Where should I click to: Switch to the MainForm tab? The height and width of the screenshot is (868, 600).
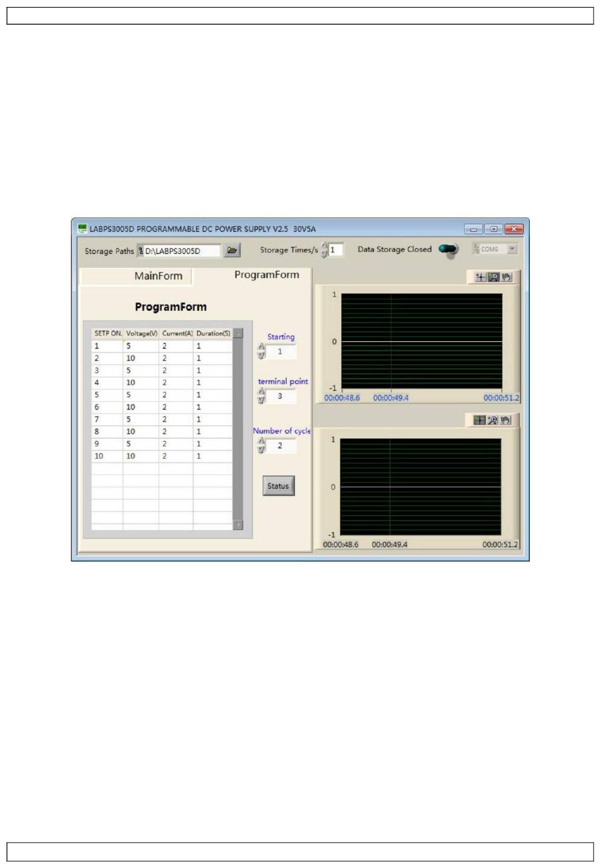[158, 276]
